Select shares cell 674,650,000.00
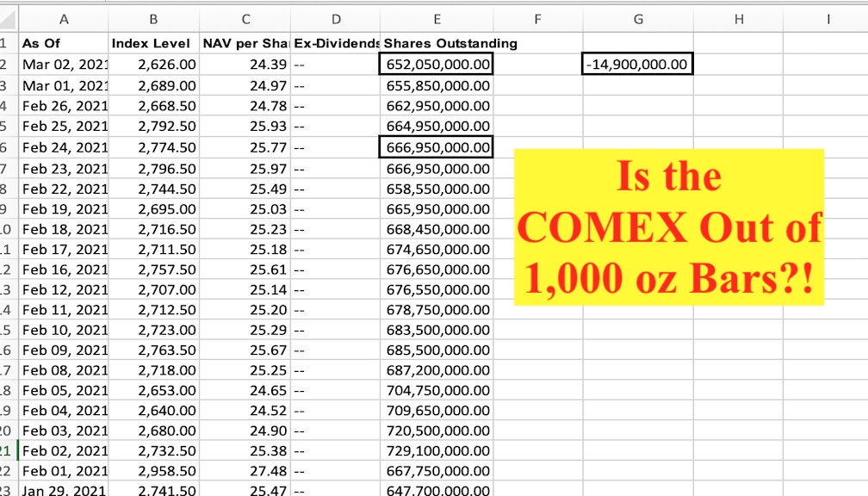 [437, 250]
